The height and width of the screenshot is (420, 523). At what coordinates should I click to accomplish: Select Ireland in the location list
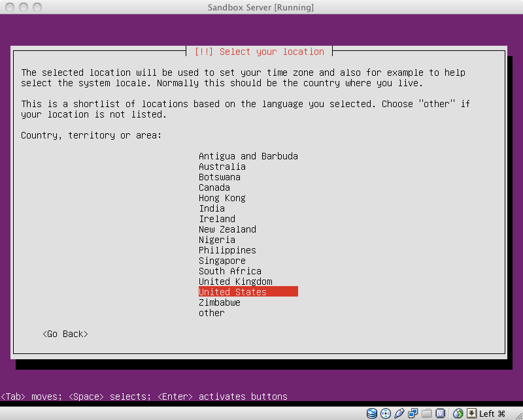pyautogui.click(x=248, y=219)
